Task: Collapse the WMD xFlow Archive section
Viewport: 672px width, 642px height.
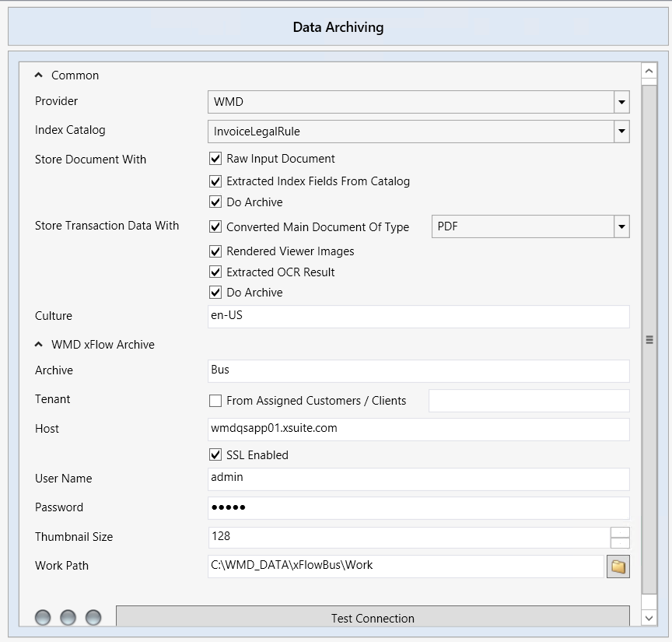Action: pyautogui.click(x=39, y=345)
